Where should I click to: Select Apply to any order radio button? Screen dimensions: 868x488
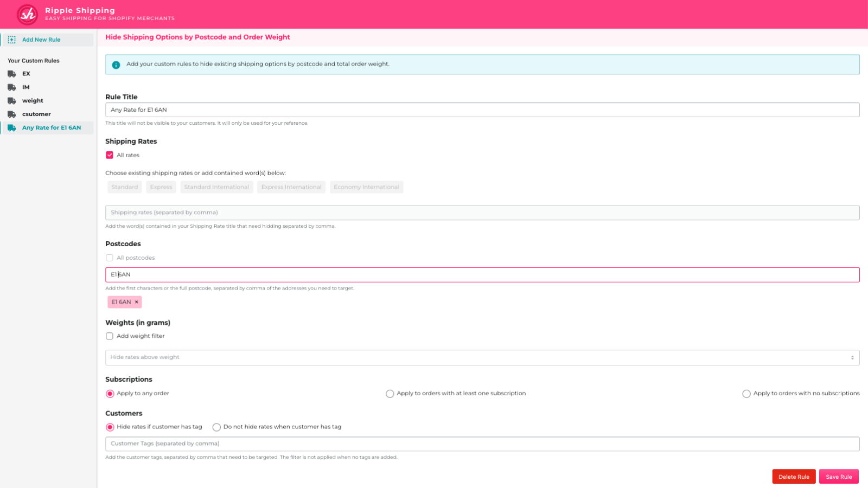click(110, 394)
